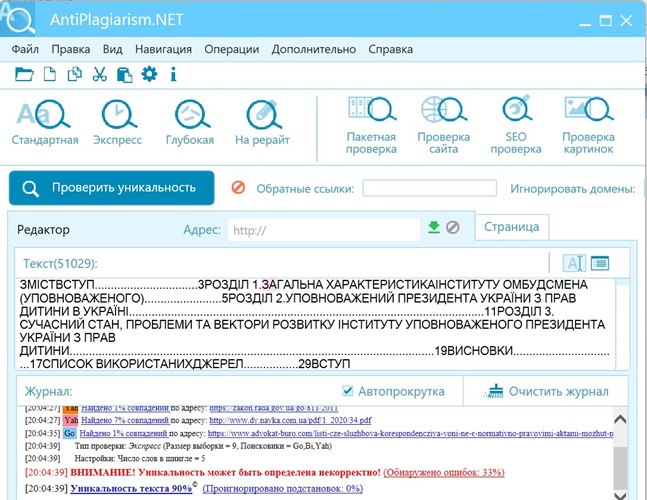Click the journal scrollbar thumb

coord(620,468)
